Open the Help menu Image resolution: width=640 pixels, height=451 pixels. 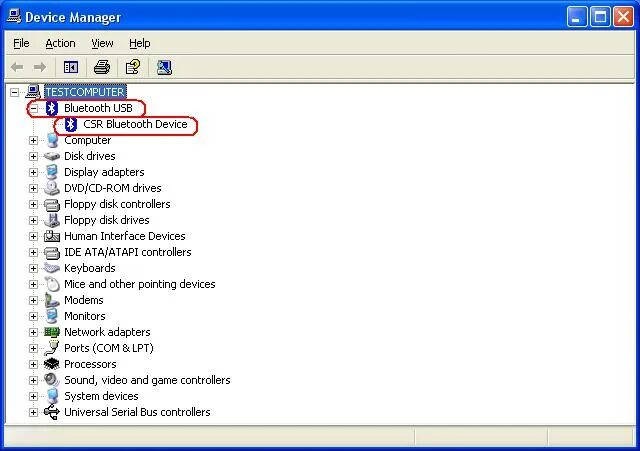coord(140,43)
